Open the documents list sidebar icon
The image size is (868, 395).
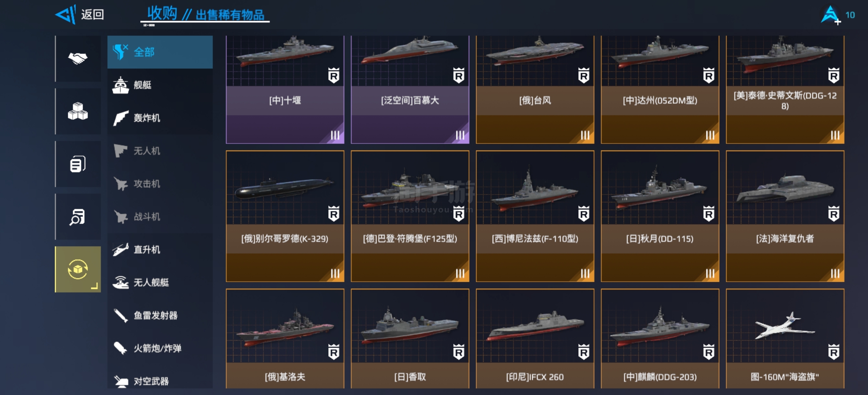78,164
